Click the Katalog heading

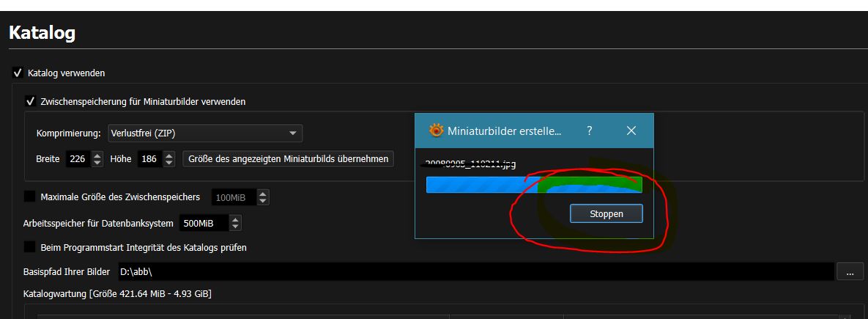point(42,33)
